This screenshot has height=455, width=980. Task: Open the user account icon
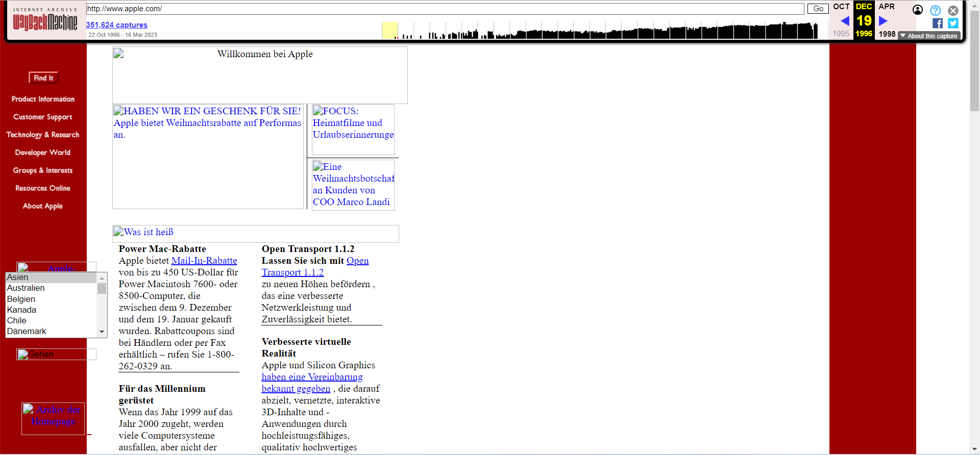tap(917, 10)
